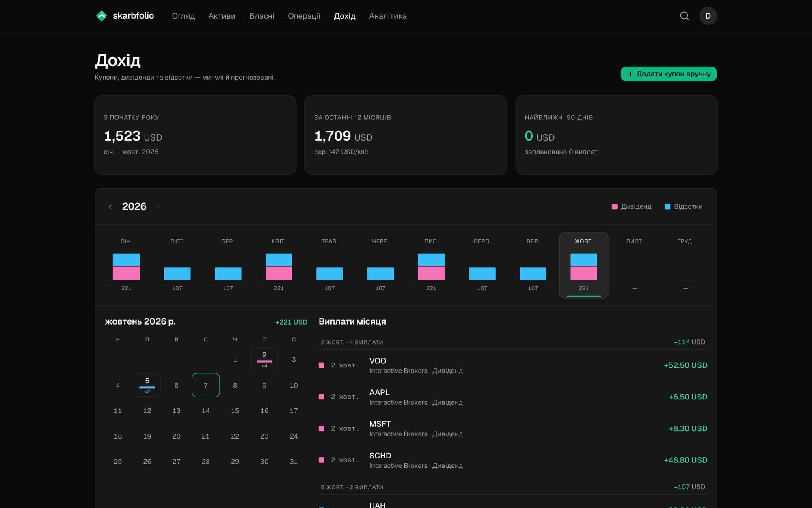Select the ЛИП. month bar

[431, 266]
